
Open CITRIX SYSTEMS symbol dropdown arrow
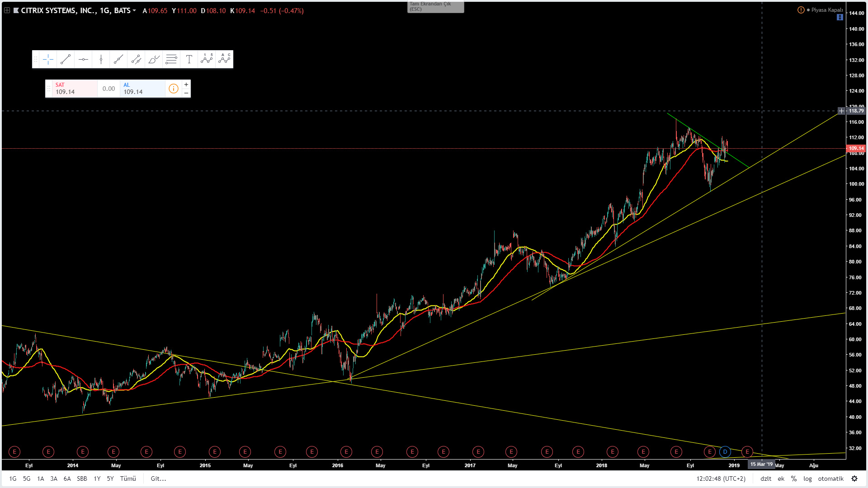point(134,10)
